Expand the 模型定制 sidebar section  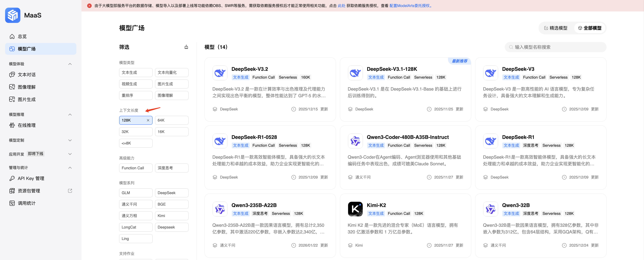pos(70,140)
